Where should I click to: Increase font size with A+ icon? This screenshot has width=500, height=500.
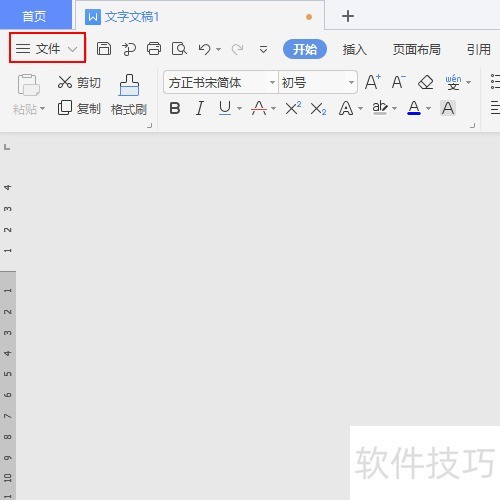click(372, 82)
